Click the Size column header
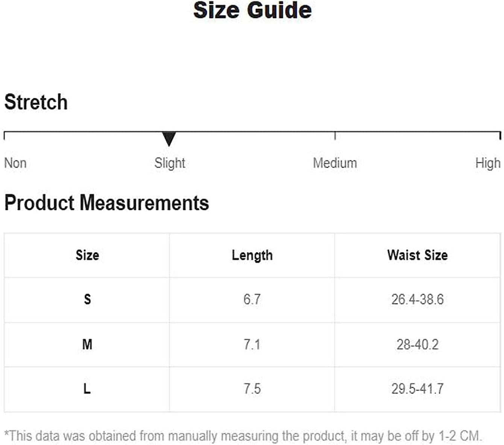Viewport: 504px width, 445px height. pyautogui.click(x=87, y=255)
